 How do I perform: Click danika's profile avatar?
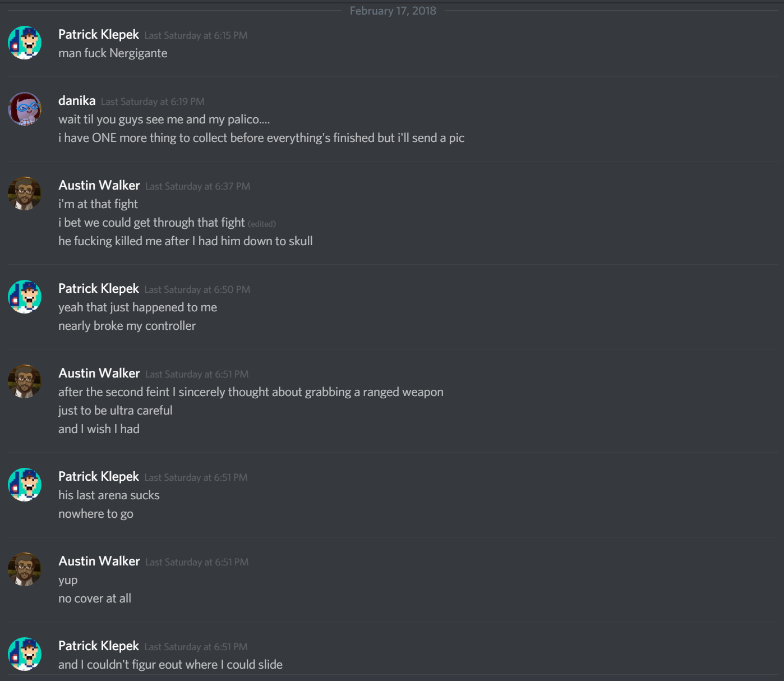click(25, 109)
